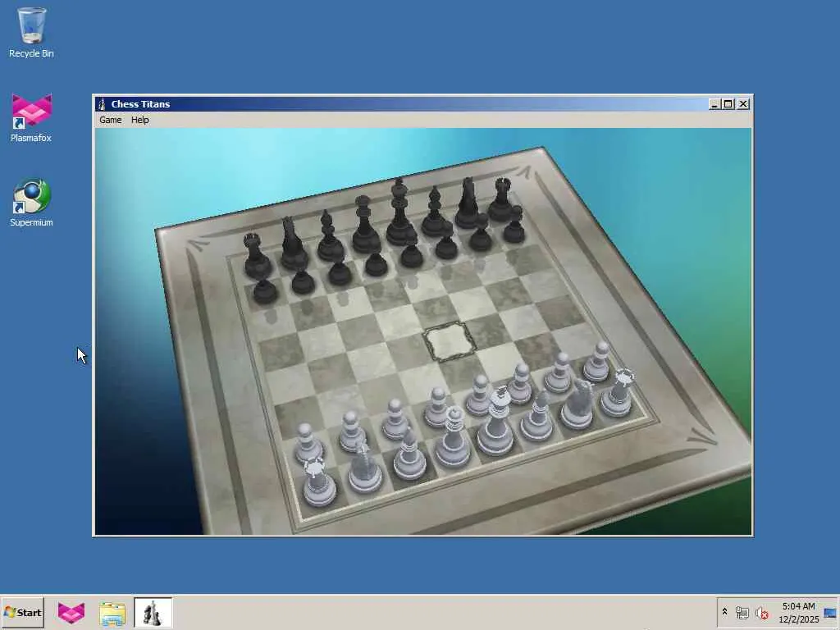Select the white pawn on b2
Image resolution: width=840 pixels, height=630 pixels.
353,431
